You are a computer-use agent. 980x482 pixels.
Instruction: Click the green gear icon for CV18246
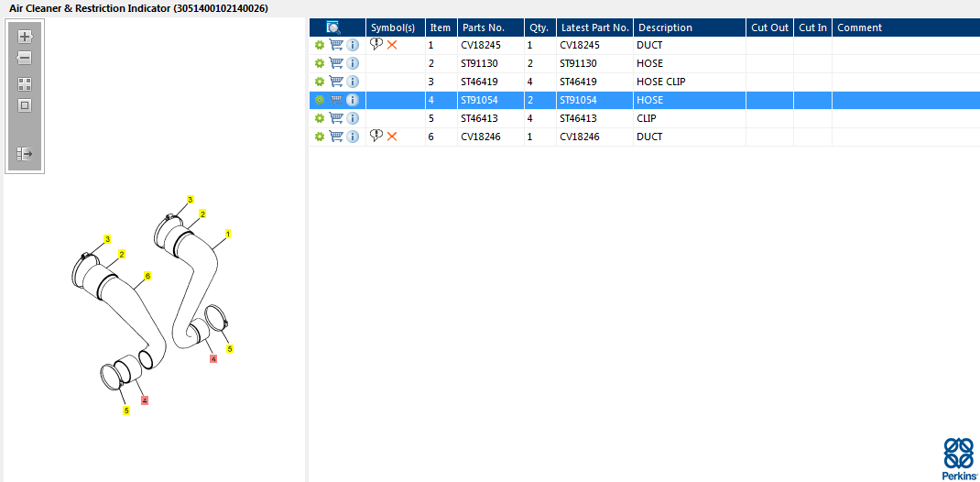320,137
